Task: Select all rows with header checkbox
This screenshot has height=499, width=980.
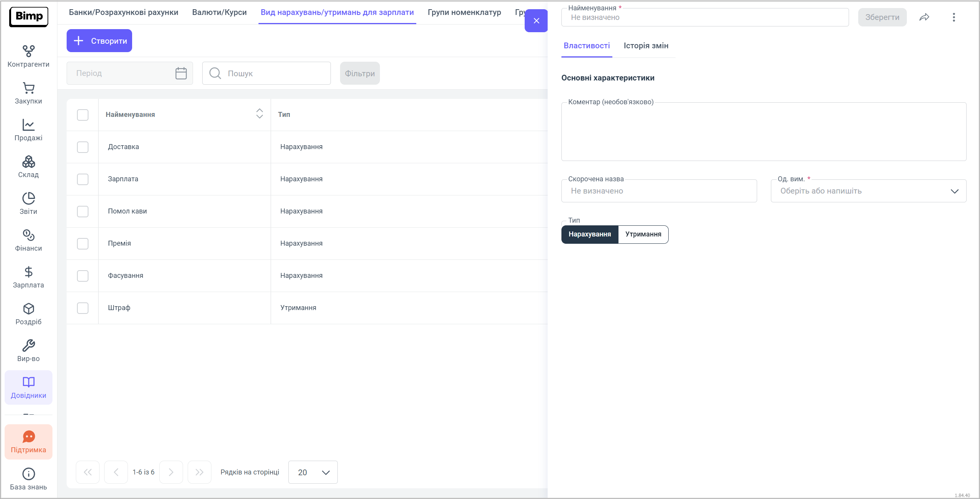Action: 83,115
